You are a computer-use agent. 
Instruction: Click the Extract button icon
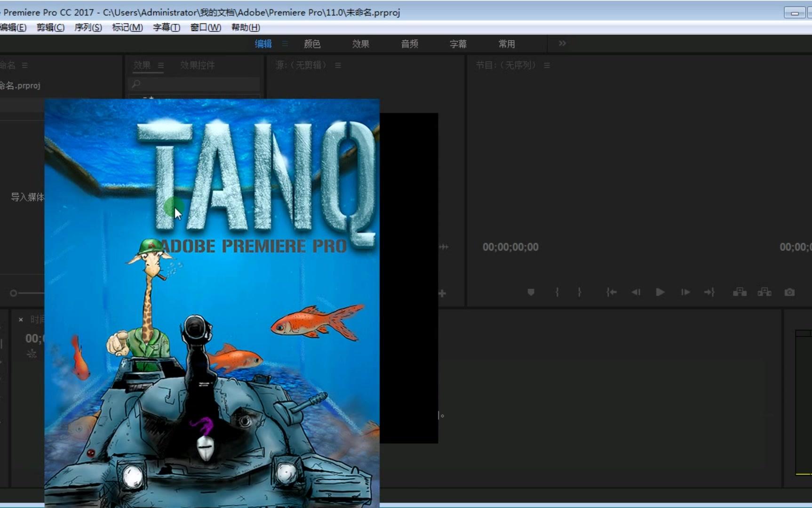764,292
